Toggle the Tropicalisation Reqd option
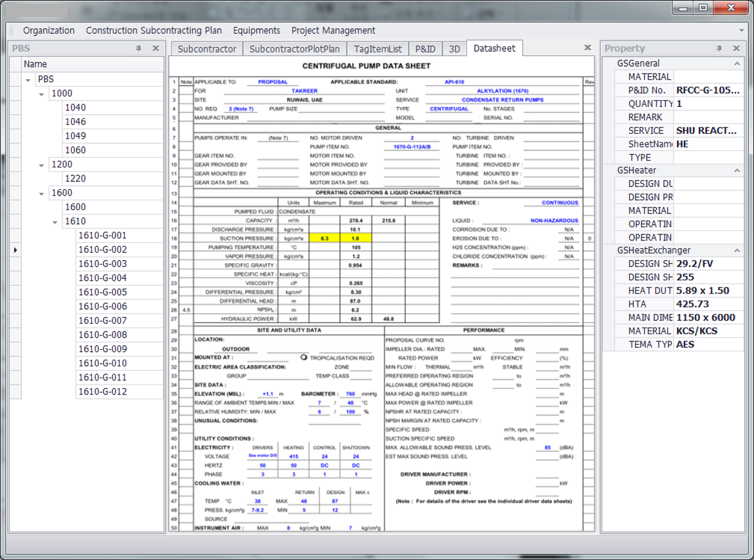This screenshot has height=560, width=754. pos(303,358)
